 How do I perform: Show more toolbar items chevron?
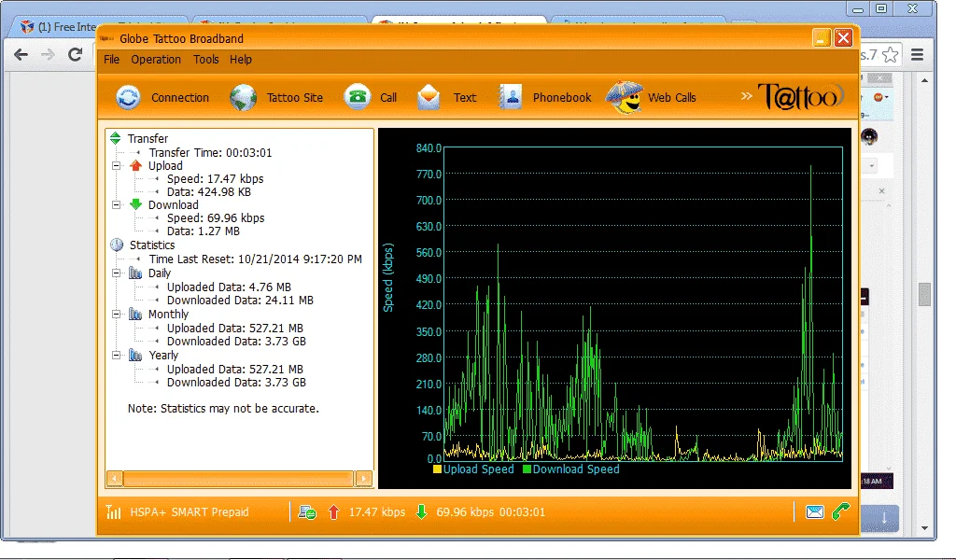click(x=746, y=96)
